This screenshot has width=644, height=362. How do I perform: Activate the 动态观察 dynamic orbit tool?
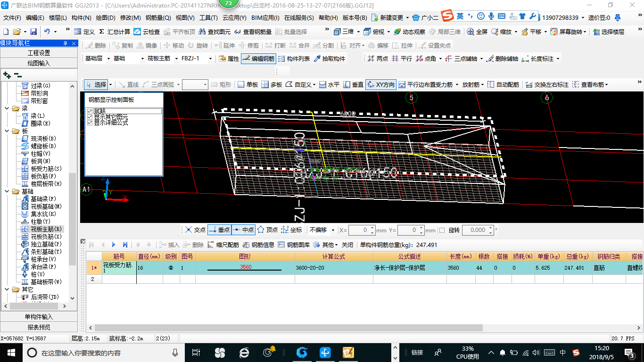click(x=410, y=32)
